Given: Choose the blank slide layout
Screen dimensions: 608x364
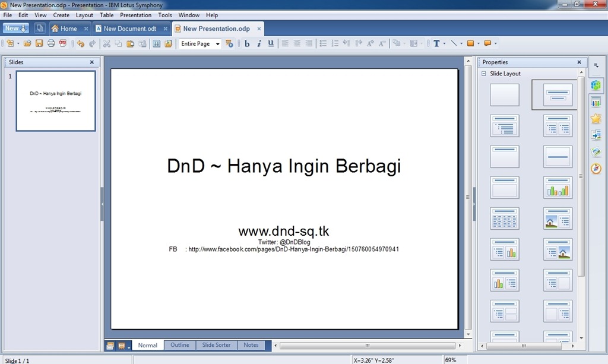Looking at the screenshot, I should (x=505, y=94).
